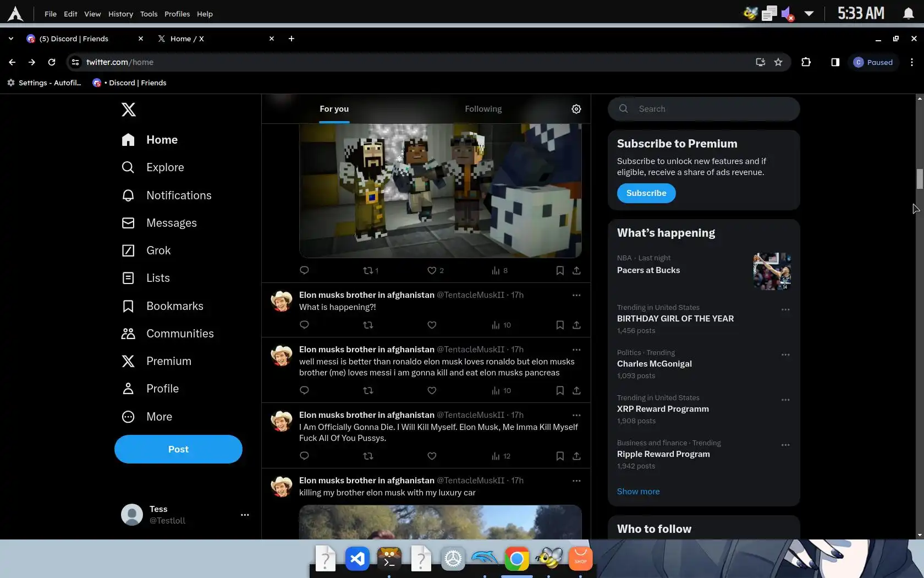This screenshot has height=578, width=924.
Task: Like the messi and ronaldo post
Action: point(432,390)
